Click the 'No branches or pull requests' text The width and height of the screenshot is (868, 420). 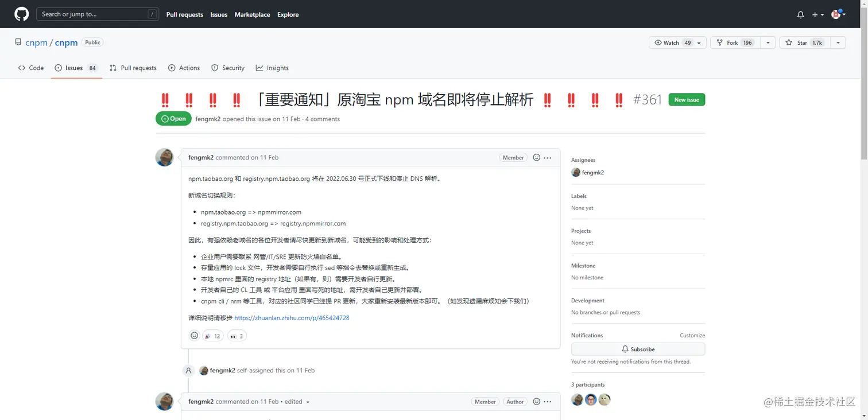pyautogui.click(x=606, y=313)
